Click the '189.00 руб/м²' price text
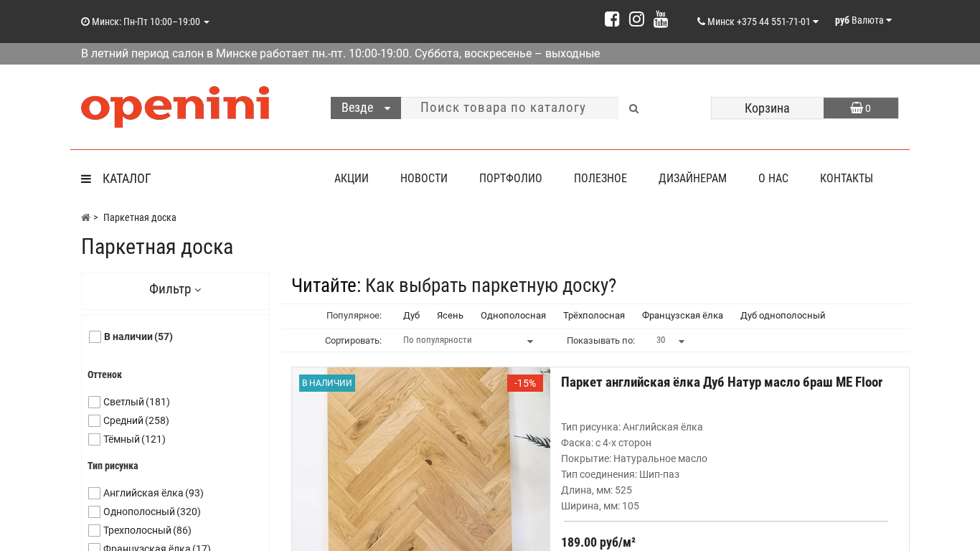980x551 pixels. (598, 542)
